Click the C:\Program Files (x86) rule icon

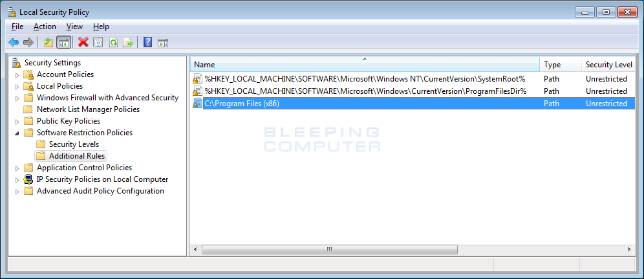(x=198, y=104)
